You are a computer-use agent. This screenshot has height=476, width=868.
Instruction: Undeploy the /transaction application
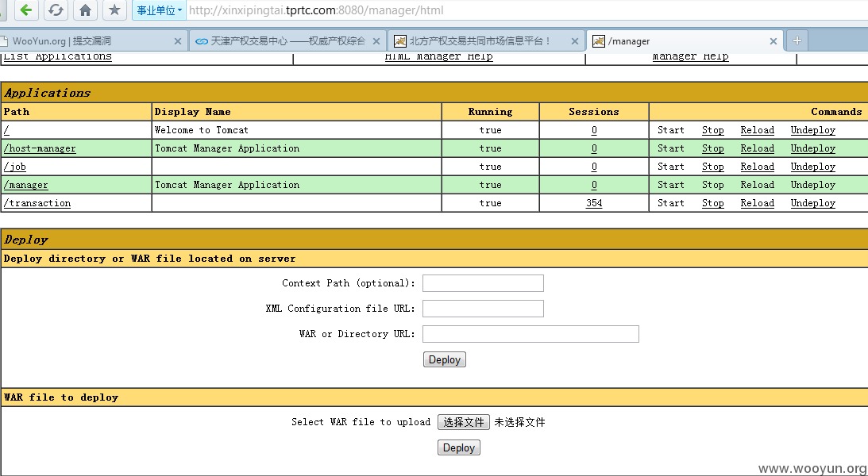pyautogui.click(x=812, y=203)
